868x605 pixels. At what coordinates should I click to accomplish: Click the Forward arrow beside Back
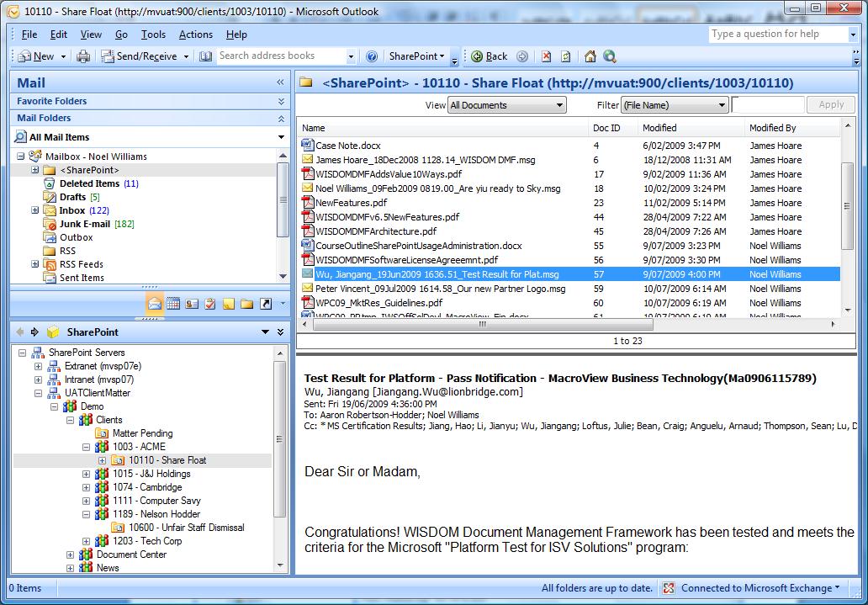coord(522,56)
